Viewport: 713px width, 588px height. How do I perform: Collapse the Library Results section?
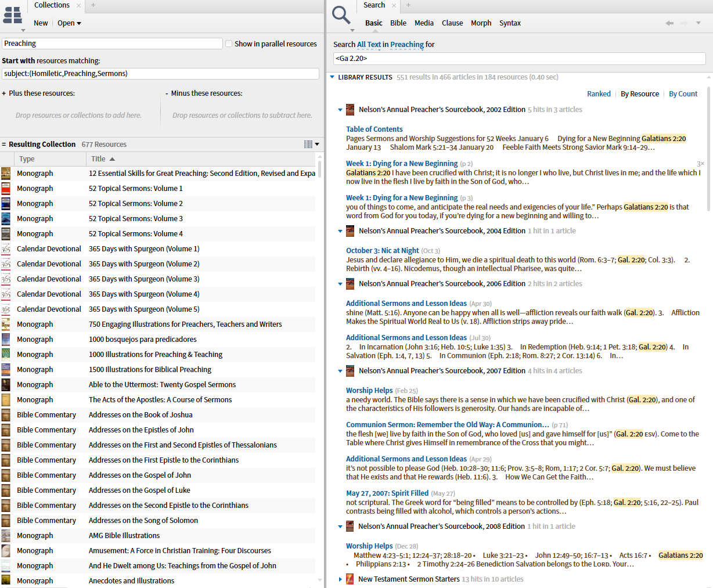point(332,77)
